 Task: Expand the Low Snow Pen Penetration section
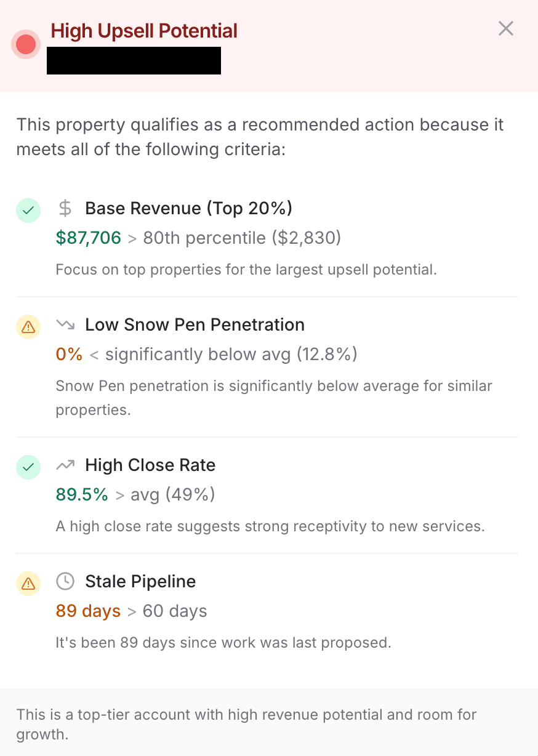click(x=195, y=325)
